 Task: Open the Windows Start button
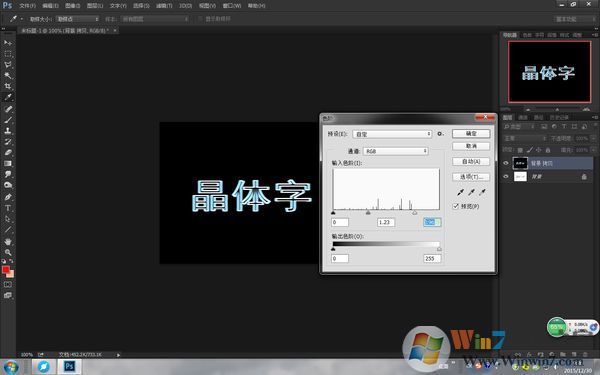click(11, 367)
